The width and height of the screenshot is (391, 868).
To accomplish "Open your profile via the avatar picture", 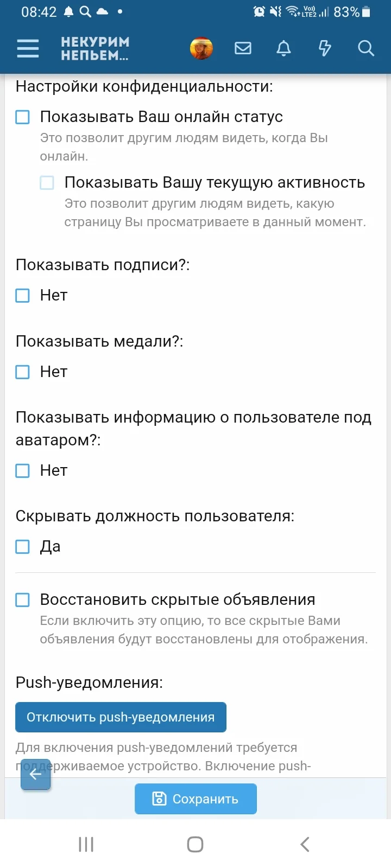I will click(201, 48).
